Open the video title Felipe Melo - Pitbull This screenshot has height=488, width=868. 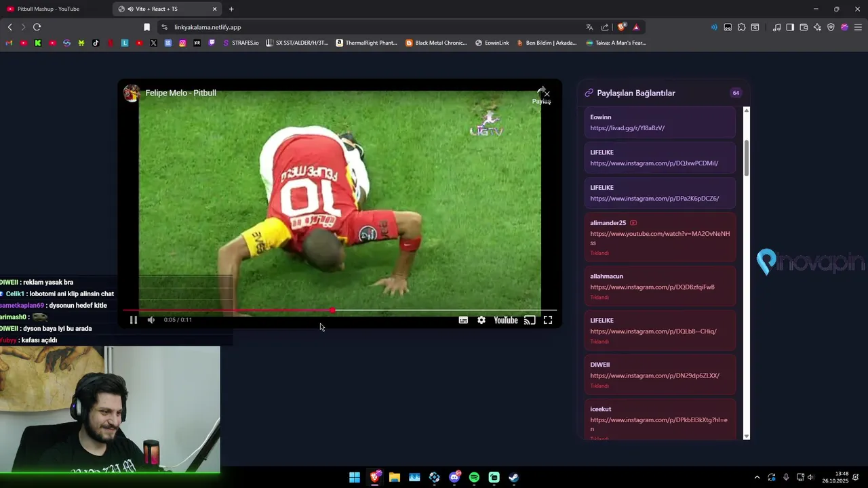(x=180, y=93)
